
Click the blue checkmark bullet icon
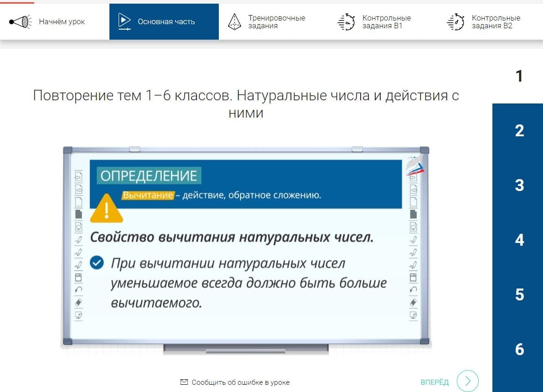tap(97, 263)
